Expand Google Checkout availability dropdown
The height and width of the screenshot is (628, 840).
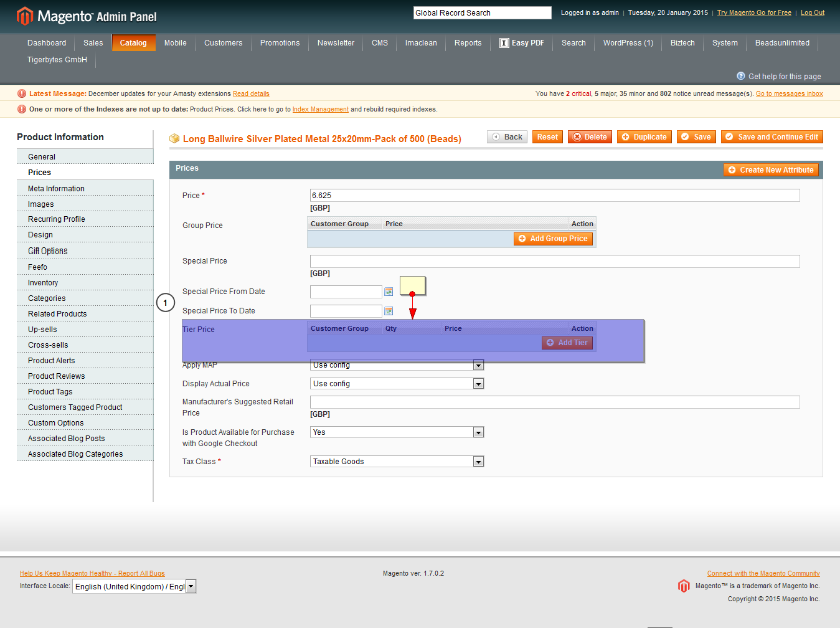point(478,432)
